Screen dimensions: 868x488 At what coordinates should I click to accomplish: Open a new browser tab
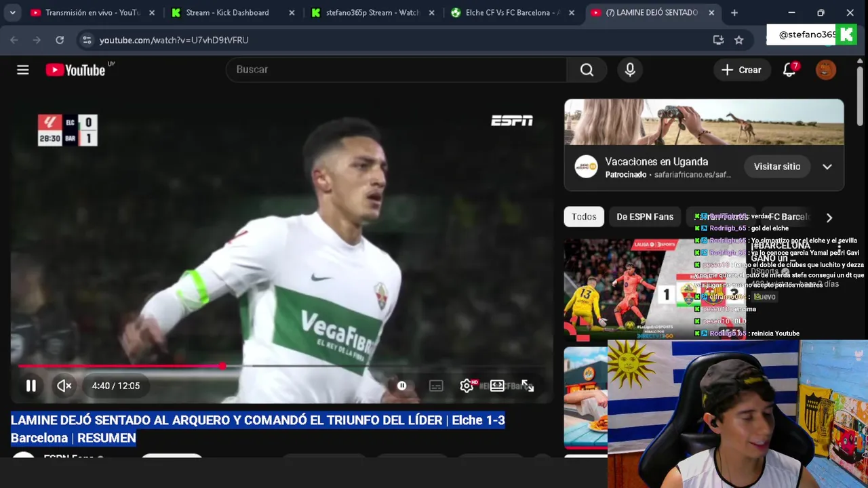click(734, 12)
